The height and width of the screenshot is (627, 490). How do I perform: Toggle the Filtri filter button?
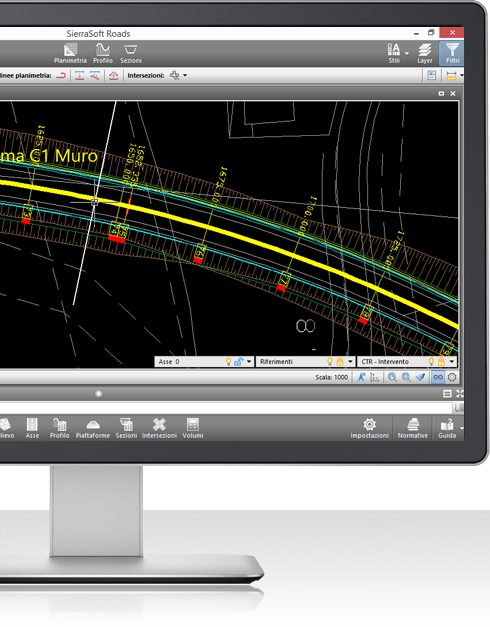(x=452, y=54)
